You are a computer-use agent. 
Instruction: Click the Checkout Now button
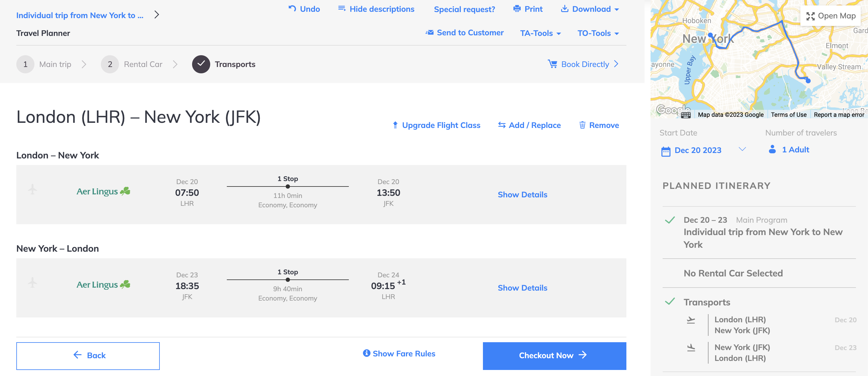tap(554, 355)
